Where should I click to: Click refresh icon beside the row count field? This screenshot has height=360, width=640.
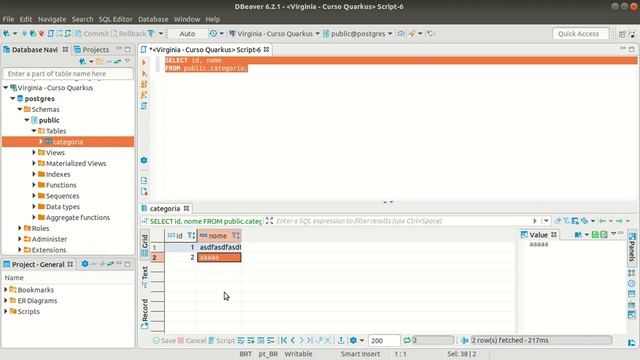[x=407, y=340]
